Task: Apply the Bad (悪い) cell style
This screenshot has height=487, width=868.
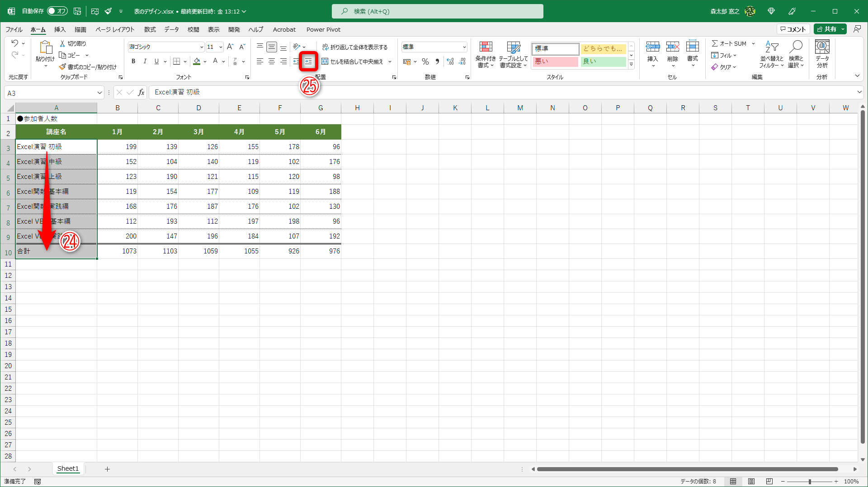Action: click(556, 62)
